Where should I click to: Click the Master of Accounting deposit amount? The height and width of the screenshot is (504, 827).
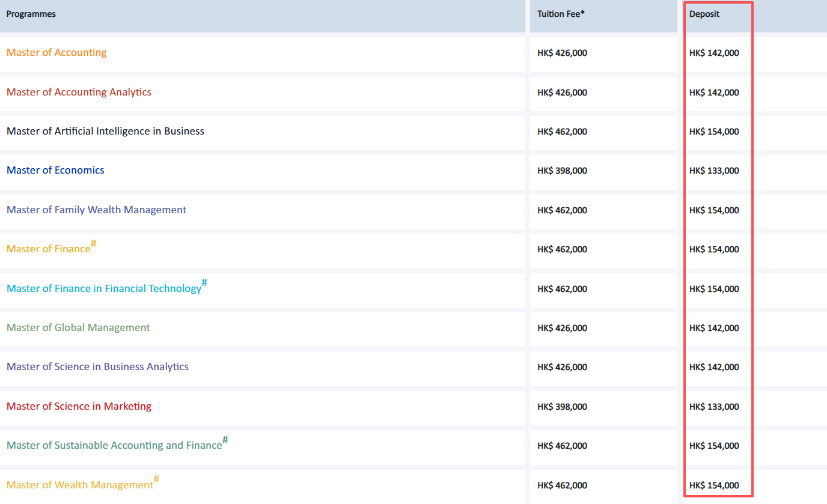(714, 53)
